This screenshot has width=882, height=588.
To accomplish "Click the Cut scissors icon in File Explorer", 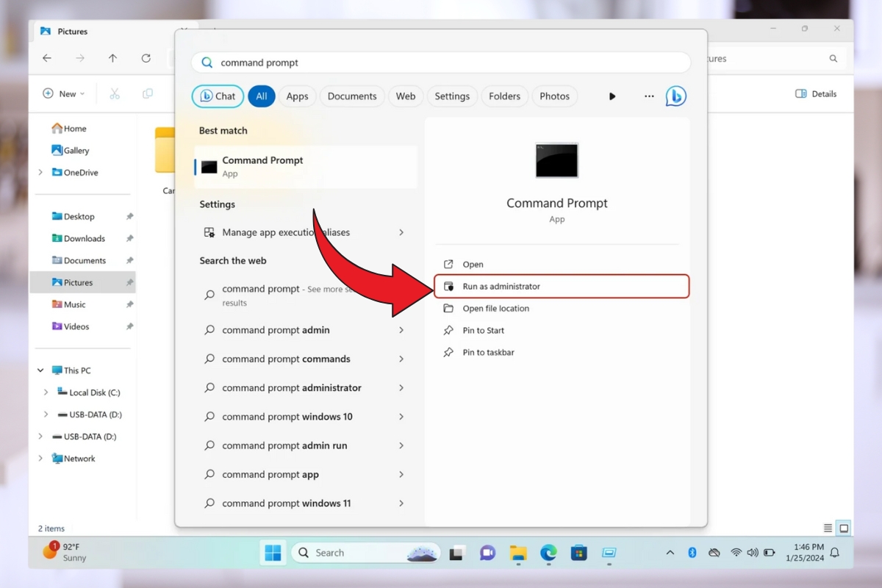I will (115, 93).
